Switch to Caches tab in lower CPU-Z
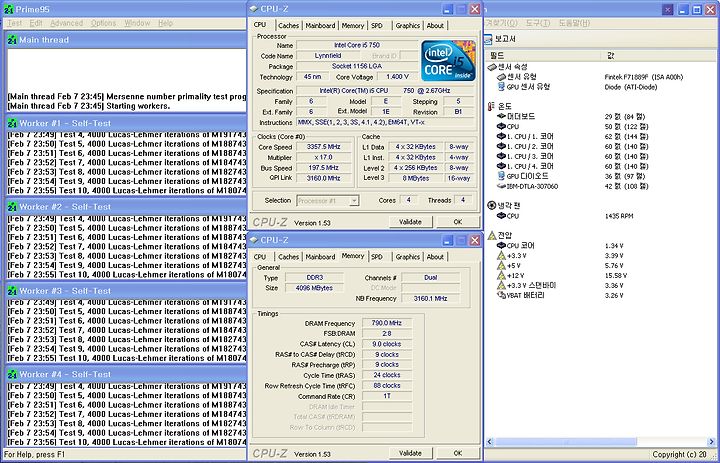Image resolution: width=720 pixels, height=463 pixels. click(289, 257)
